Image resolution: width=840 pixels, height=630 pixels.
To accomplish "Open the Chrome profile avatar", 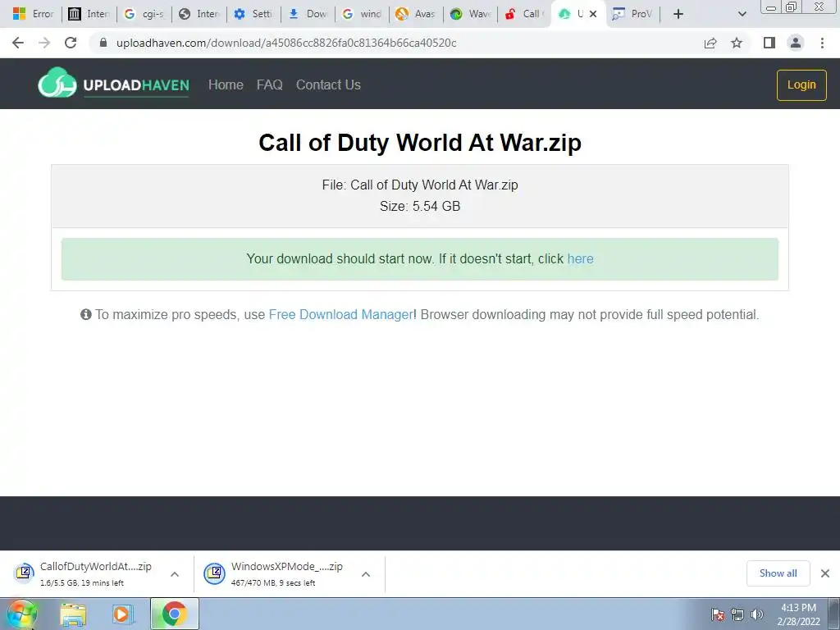I will (796, 43).
